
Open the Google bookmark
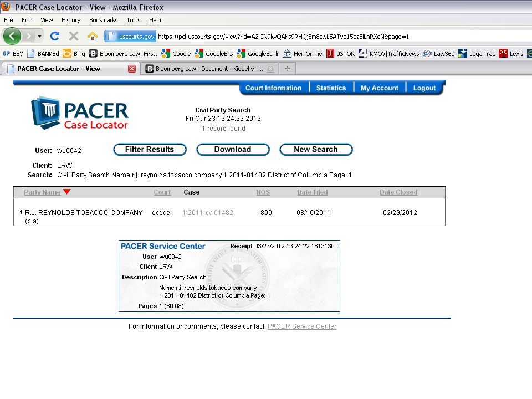point(176,54)
